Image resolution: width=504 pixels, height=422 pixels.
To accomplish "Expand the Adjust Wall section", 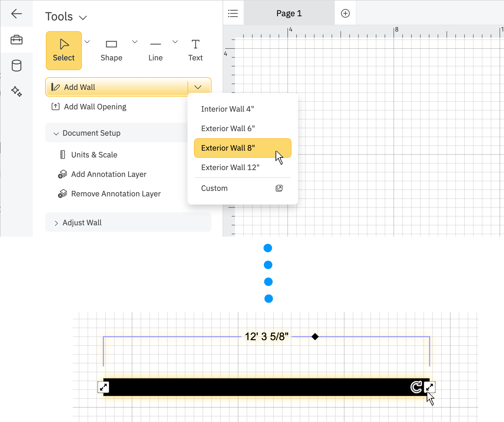I will pyautogui.click(x=56, y=223).
